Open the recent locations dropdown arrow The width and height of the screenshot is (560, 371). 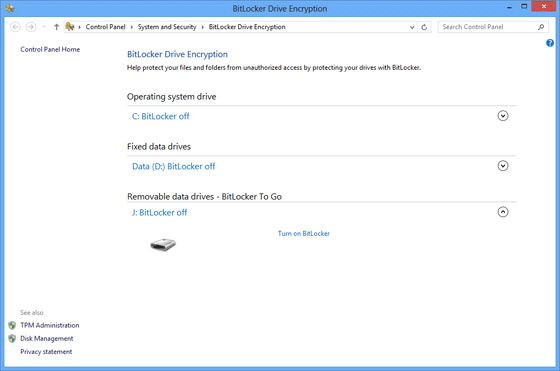click(x=44, y=27)
